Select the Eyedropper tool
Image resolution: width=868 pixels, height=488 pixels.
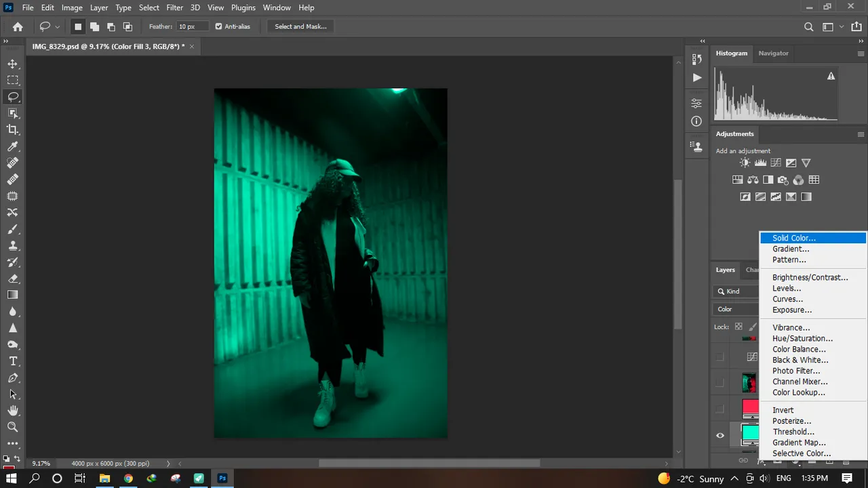point(13,146)
